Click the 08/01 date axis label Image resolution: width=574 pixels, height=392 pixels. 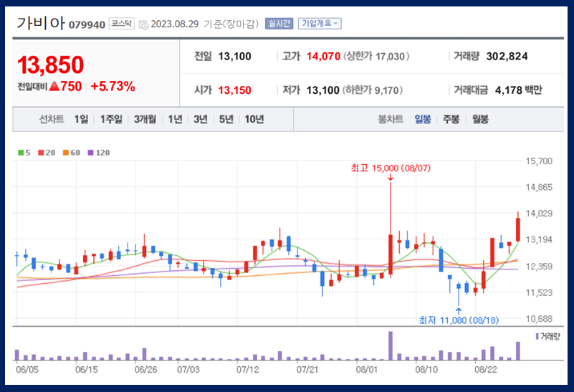tap(367, 369)
